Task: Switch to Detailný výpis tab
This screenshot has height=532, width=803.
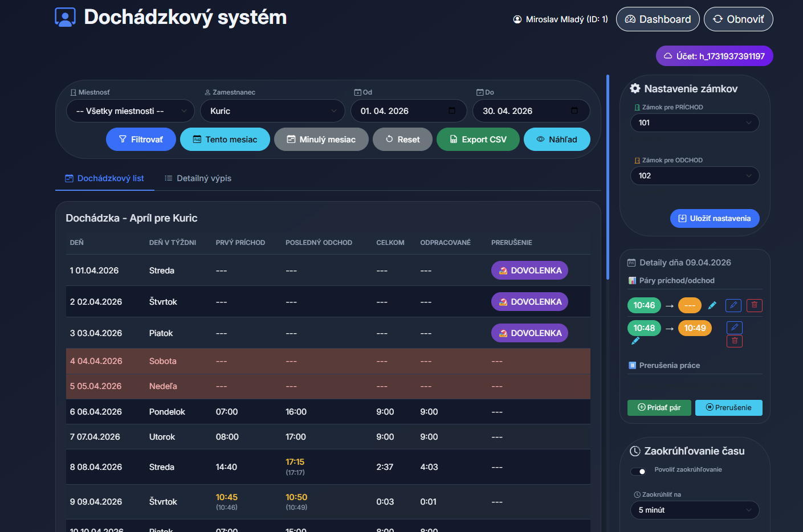Action: (x=198, y=178)
